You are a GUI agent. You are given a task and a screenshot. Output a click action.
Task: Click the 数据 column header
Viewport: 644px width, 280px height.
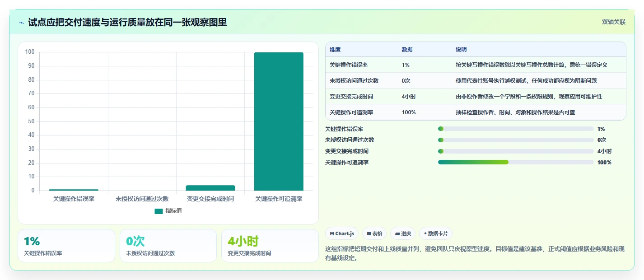[x=407, y=50]
